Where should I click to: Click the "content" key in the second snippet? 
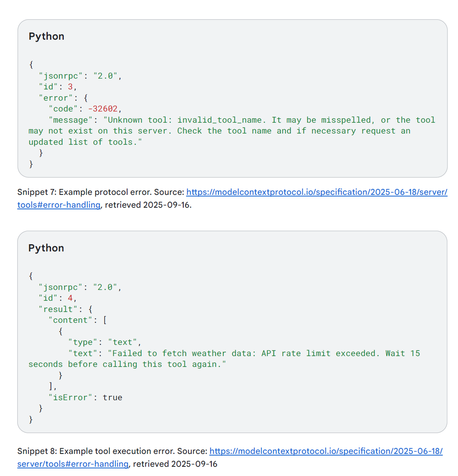pyautogui.click(x=70, y=320)
